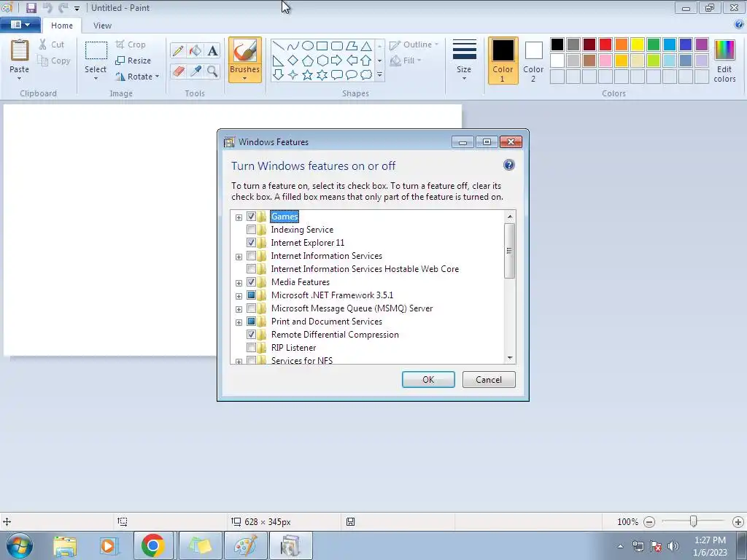
Task: Open Windows Start menu orb
Action: pos(19,545)
